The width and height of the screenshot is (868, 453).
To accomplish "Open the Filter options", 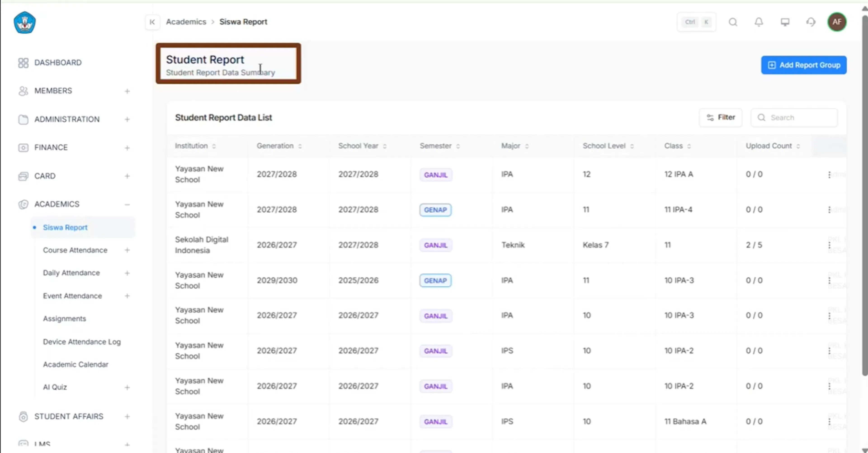I will 720,118.
